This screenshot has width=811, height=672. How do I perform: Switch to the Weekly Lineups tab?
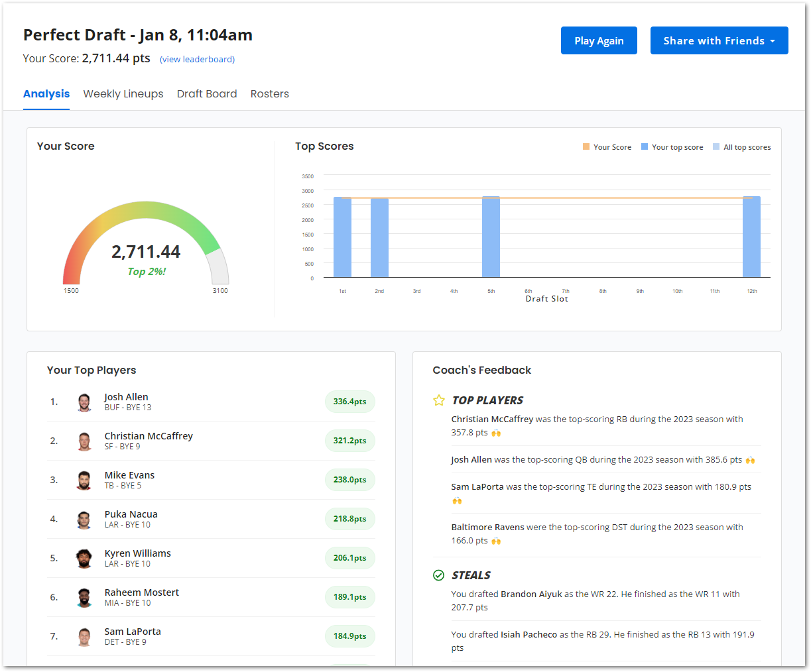pyautogui.click(x=123, y=94)
